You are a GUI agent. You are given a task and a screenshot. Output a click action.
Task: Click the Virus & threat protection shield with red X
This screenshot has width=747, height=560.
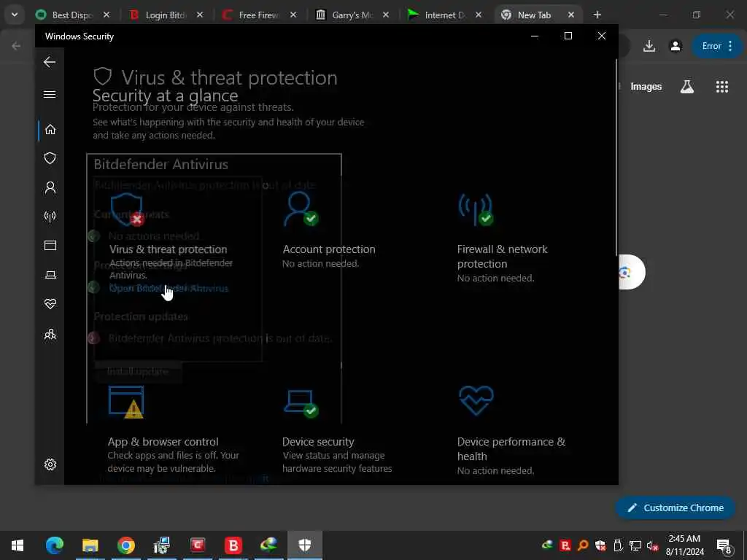[127, 209]
